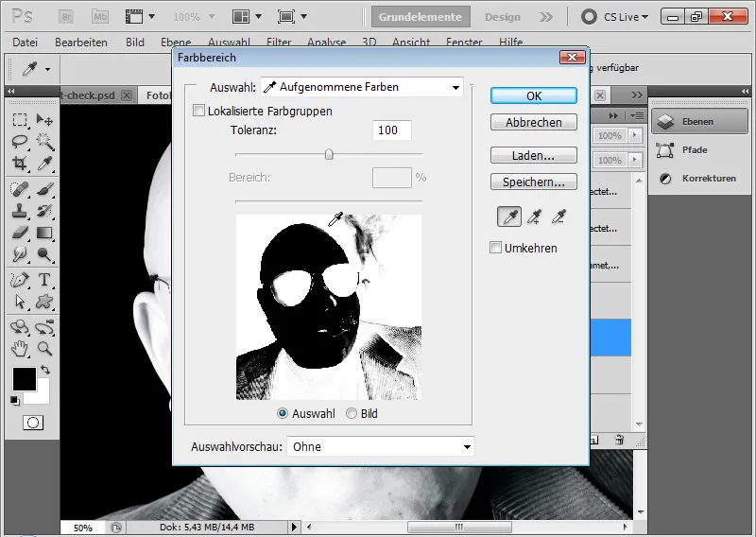The image size is (756, 537).
Task: Select the Hand tool
Action: [20, 348]
